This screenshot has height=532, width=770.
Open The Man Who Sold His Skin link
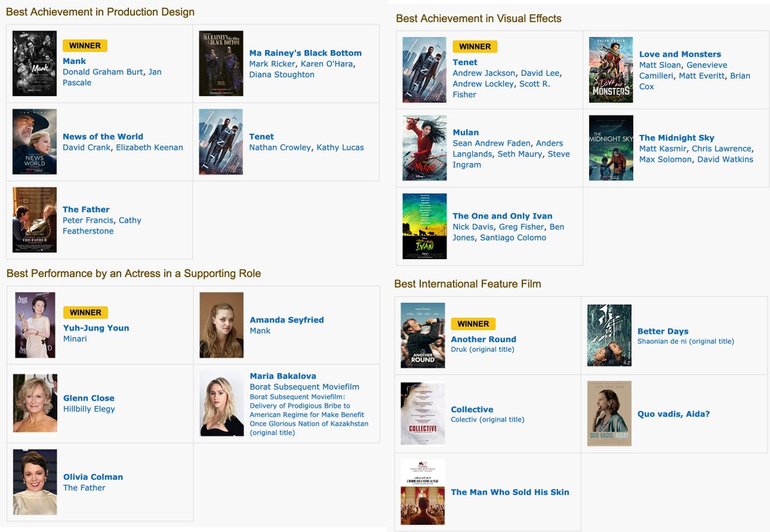click(x=510, y=492)
